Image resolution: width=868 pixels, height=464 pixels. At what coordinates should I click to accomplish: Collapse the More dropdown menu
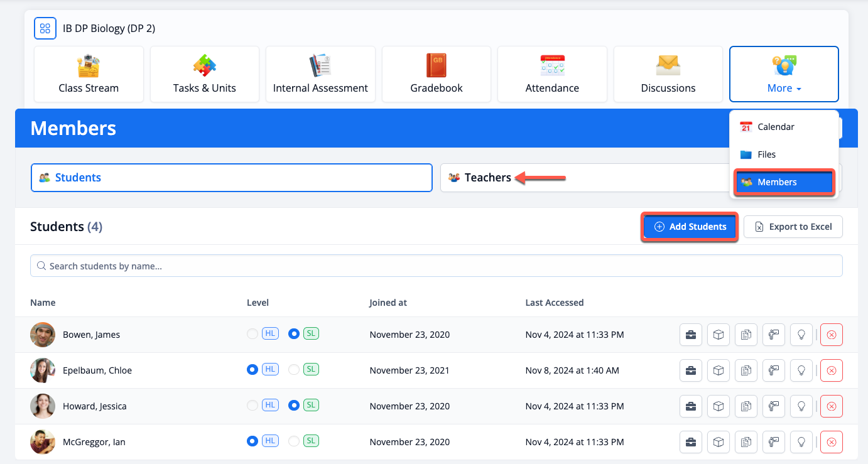784,74
